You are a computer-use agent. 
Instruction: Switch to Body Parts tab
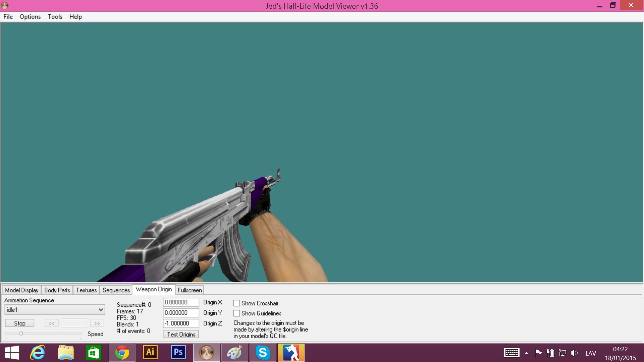pos(57,290)
